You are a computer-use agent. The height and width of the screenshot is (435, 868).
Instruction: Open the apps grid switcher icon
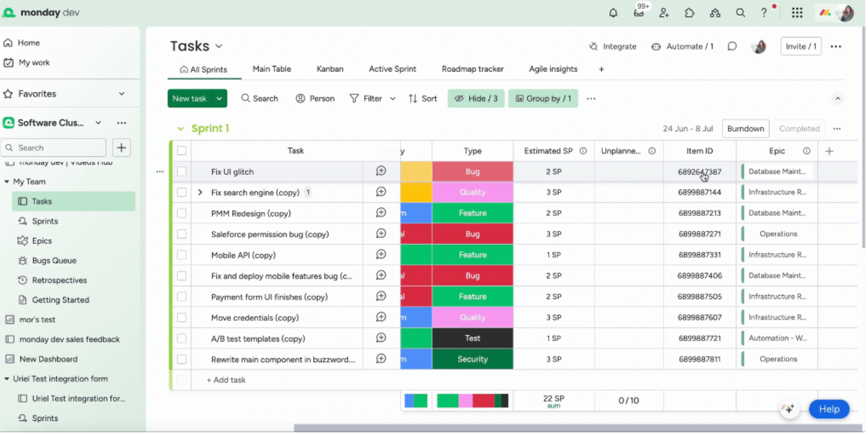click(x=797, y=13)
